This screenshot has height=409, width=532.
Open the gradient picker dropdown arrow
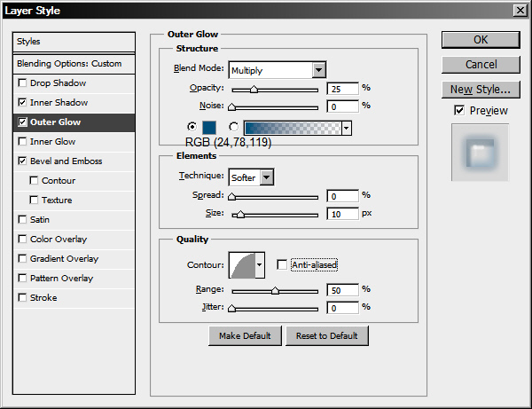coord(346,128)
